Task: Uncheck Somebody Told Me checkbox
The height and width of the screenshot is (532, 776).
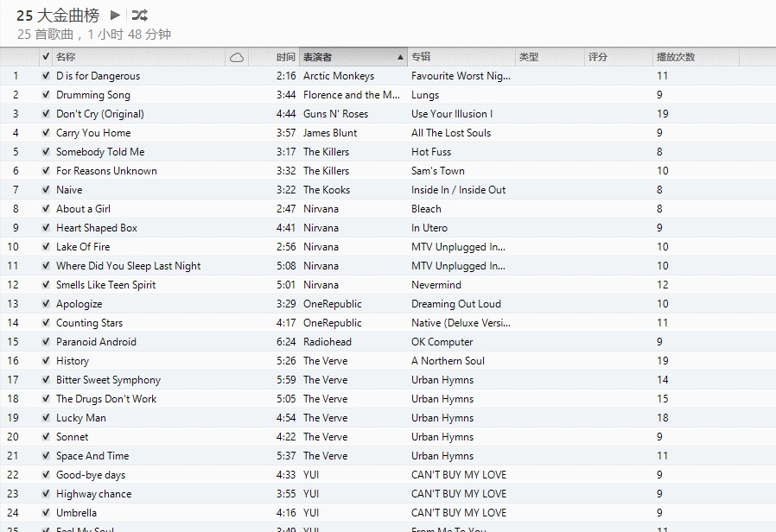Action: (x=46, y=152)
